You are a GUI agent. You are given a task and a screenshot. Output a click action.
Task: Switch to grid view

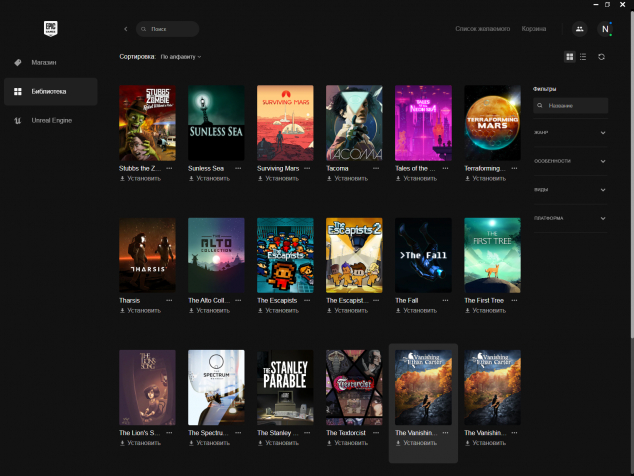(569, 57)
